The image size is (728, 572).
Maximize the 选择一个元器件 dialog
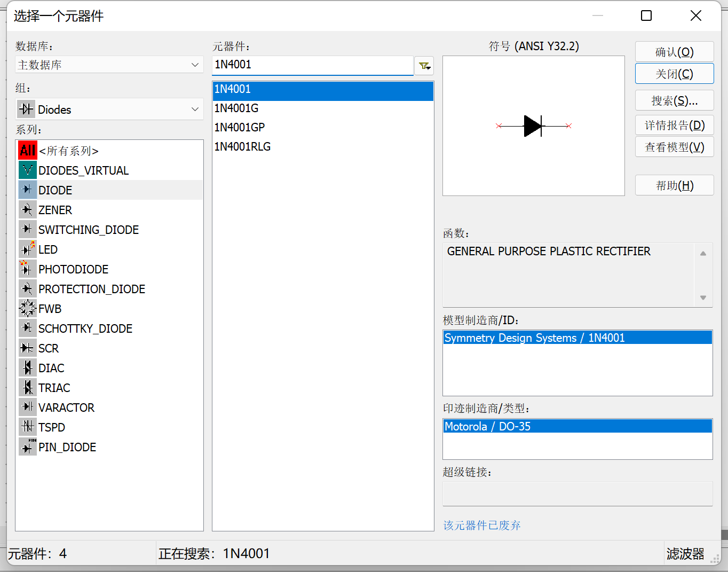(646, 15)
